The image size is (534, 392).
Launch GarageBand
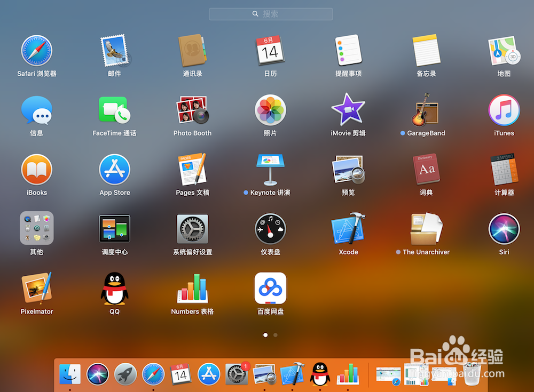425,109
